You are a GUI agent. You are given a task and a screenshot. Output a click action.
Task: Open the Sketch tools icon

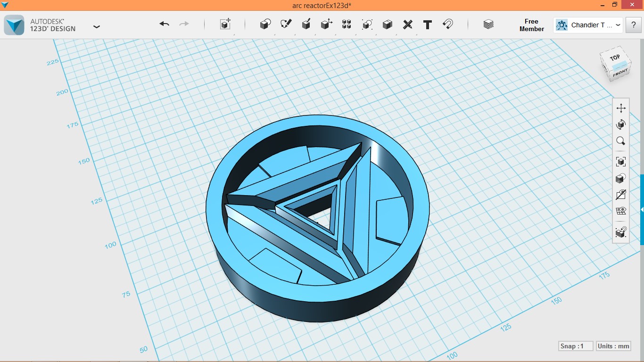click(286, 25)
